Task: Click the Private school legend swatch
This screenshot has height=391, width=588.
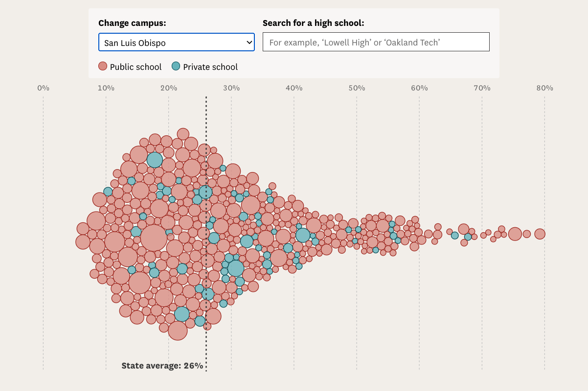Action: [x=176, y=66]
